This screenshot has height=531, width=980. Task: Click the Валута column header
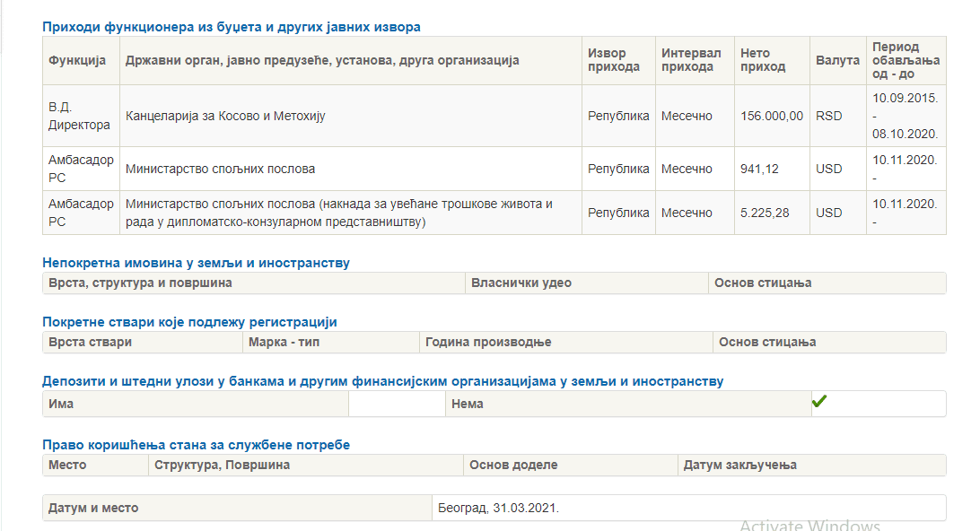pos(837,61)
